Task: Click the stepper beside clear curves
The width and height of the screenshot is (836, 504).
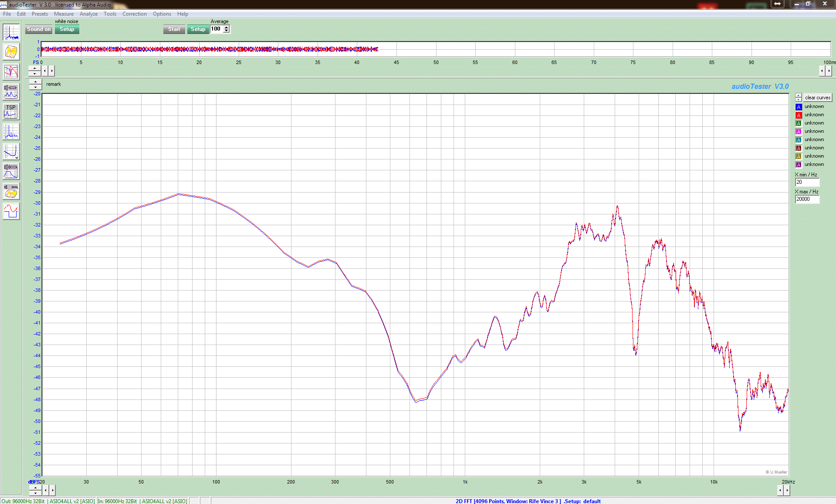Action: pos(799,98)
